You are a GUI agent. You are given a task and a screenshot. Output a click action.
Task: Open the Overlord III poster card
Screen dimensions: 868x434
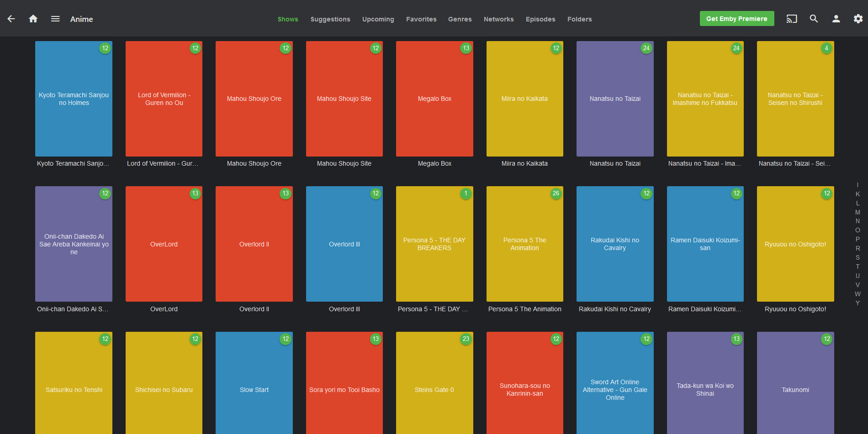(344, 244)
